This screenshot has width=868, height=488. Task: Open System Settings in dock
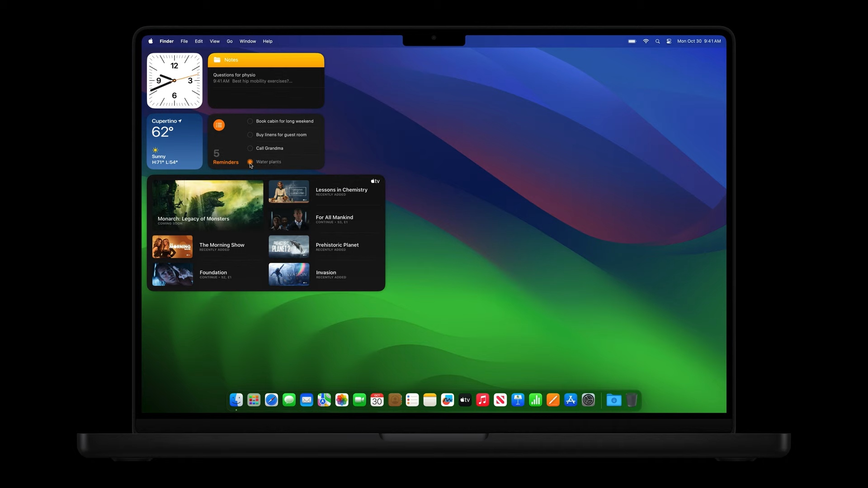589,400
